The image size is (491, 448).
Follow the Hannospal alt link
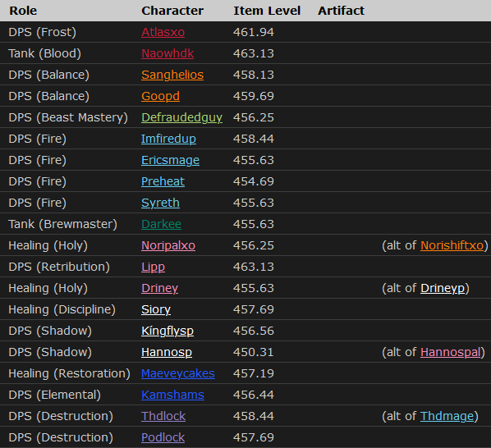[450, 352]
